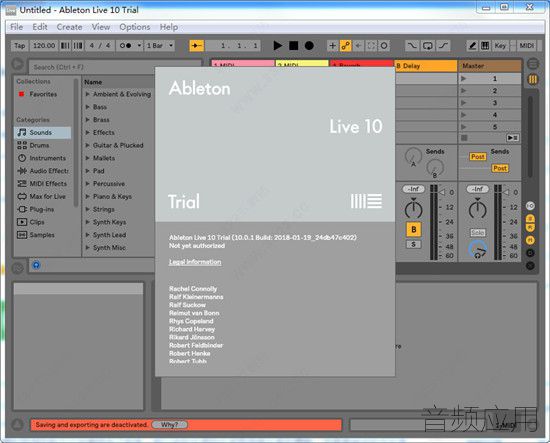Toggle the punch-in switch icon
This screenshot has width=550, height=443.
click(x=412, y=46)
